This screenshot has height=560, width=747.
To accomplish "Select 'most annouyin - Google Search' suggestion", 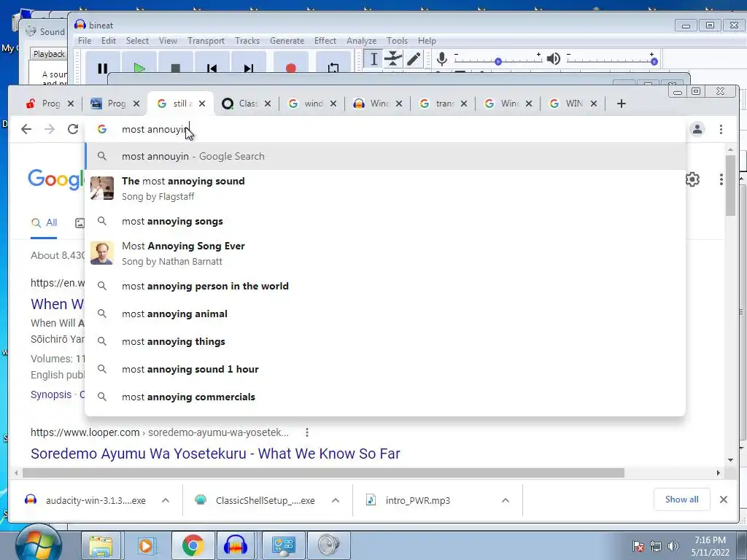I will (x=385, y=156).
